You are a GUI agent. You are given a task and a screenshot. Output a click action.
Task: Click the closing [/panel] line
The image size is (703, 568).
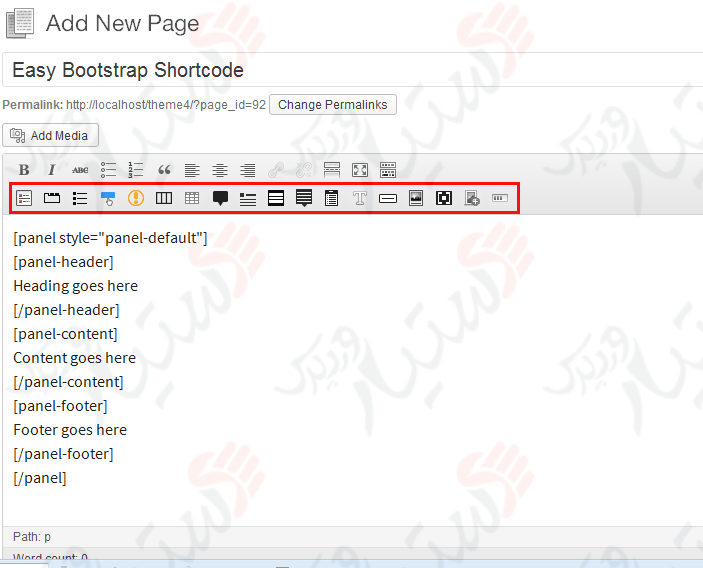tap(40, 478)
